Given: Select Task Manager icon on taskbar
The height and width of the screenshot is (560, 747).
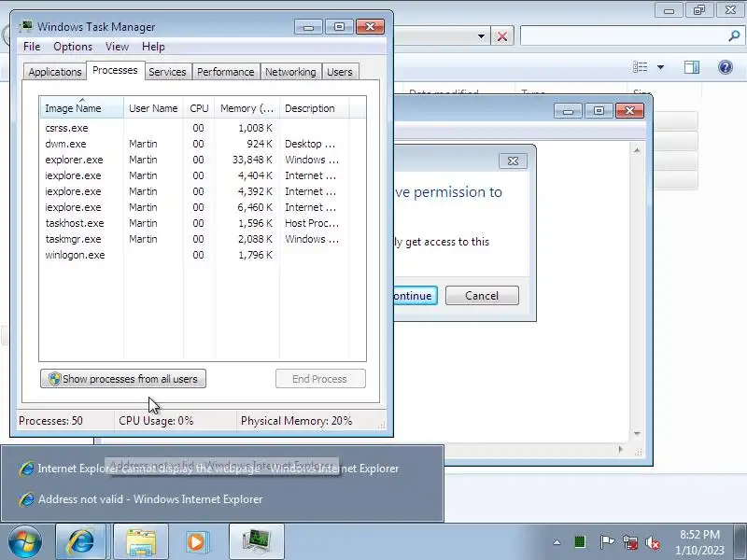Looking at the screenshot, I should (257, 541).
